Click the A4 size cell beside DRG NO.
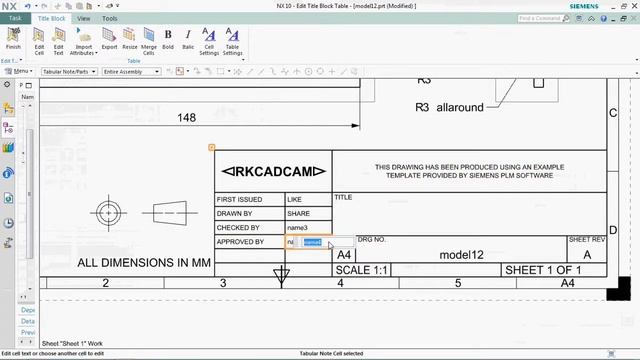The height and width of the screenshot is (360, 640). [344, 255]
